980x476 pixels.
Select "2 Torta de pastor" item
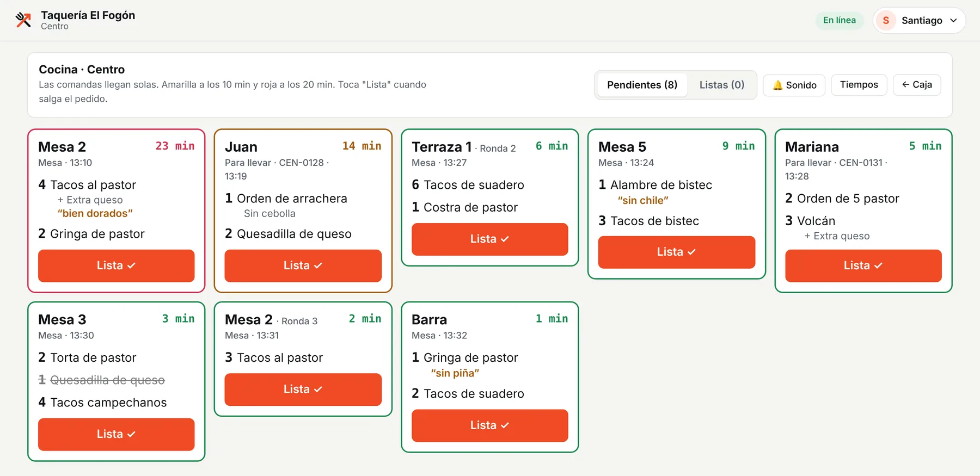(x=87, y=357)
